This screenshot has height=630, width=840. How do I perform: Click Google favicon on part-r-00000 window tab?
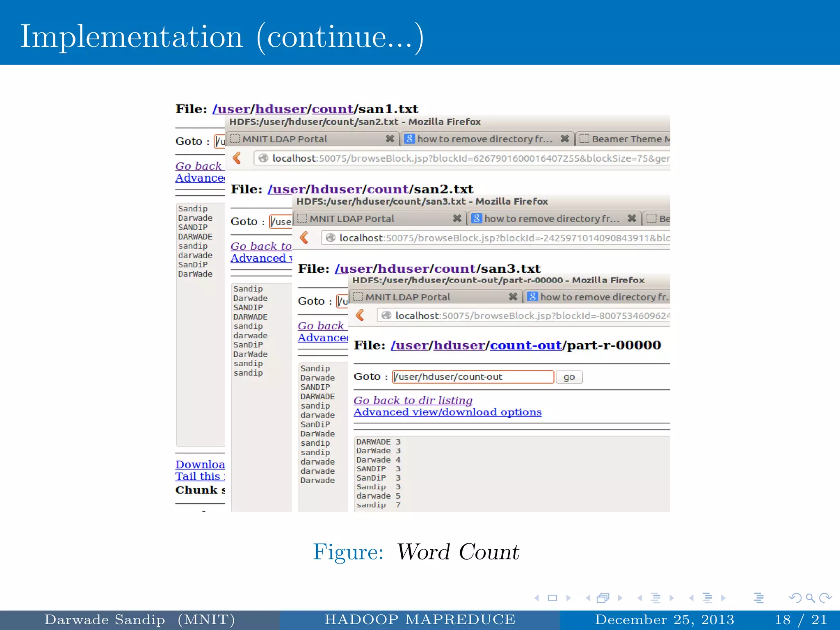[x=532, y=296]
